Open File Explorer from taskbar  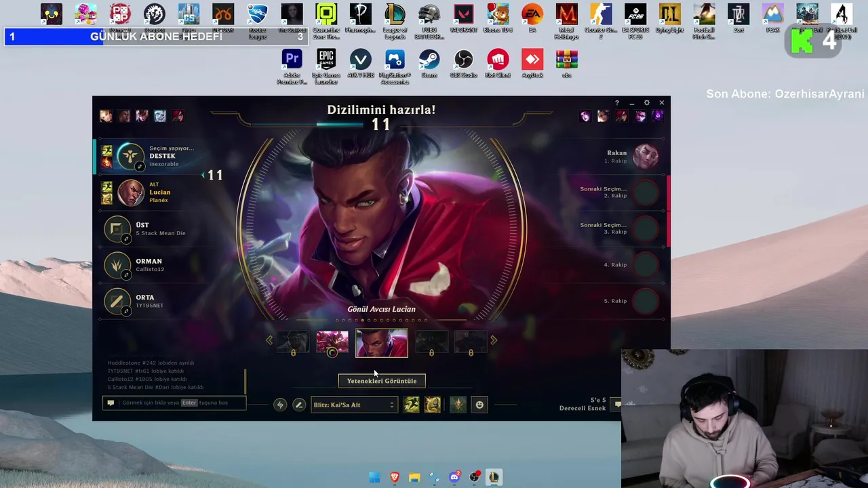tap(414, 477)
